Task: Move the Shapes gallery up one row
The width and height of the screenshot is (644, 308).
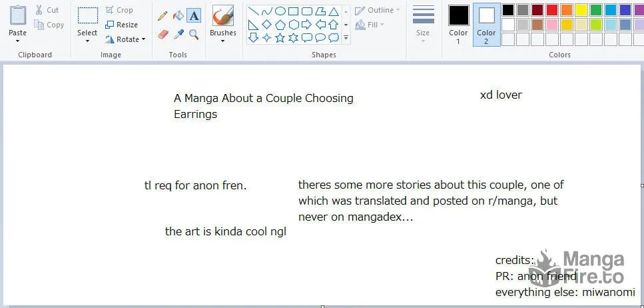Action: [x=346, y=11]
